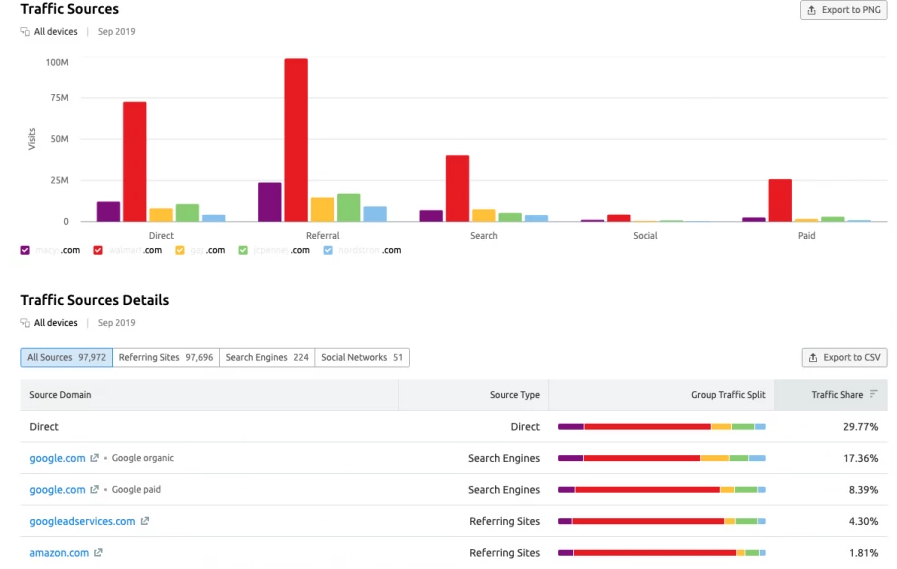
Task: Click the Export to PNG button
Action: 843,10
